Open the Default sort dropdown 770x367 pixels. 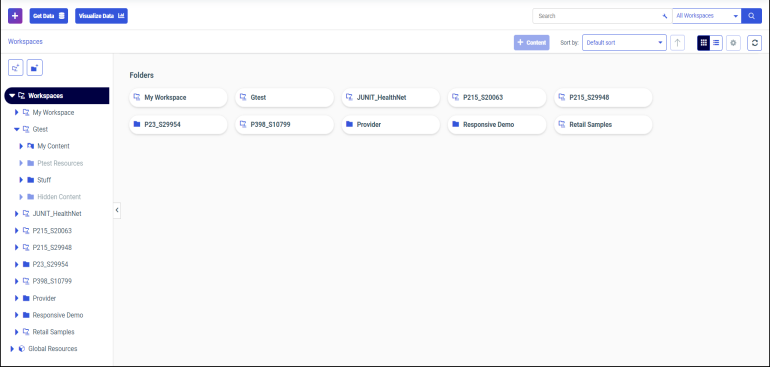[624, 43]
